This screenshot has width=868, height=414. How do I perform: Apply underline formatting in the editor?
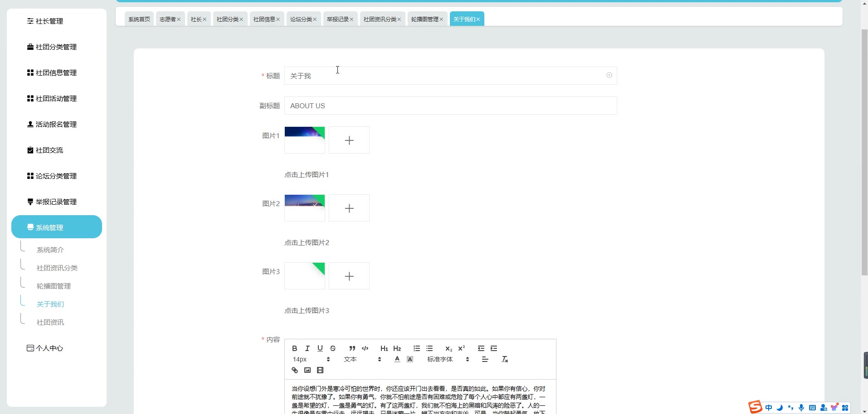click(320, 348)
